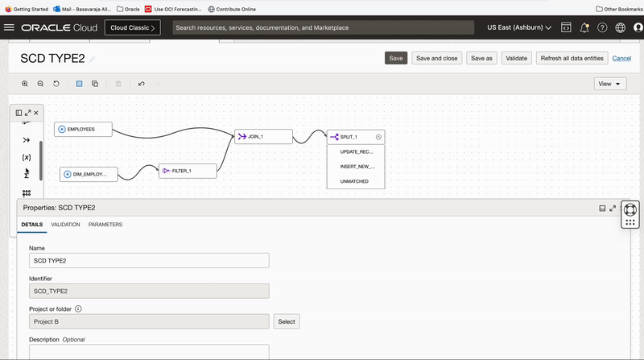Select the JOIN_1 operator node
This screenshot has height=360, width=644.
264,136
